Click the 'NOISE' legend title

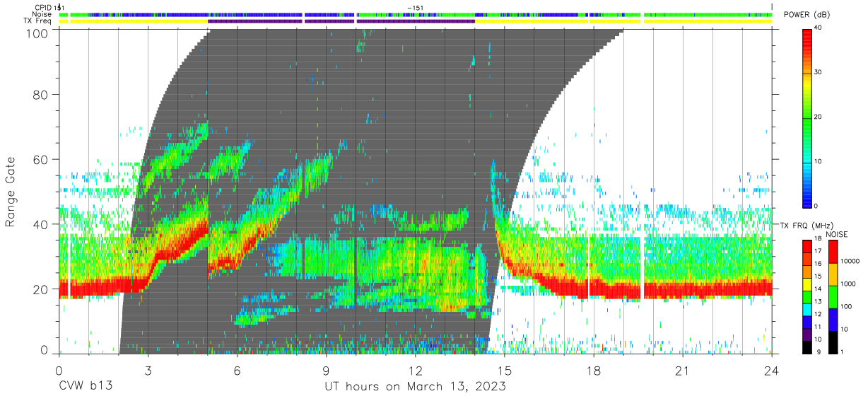836,234
